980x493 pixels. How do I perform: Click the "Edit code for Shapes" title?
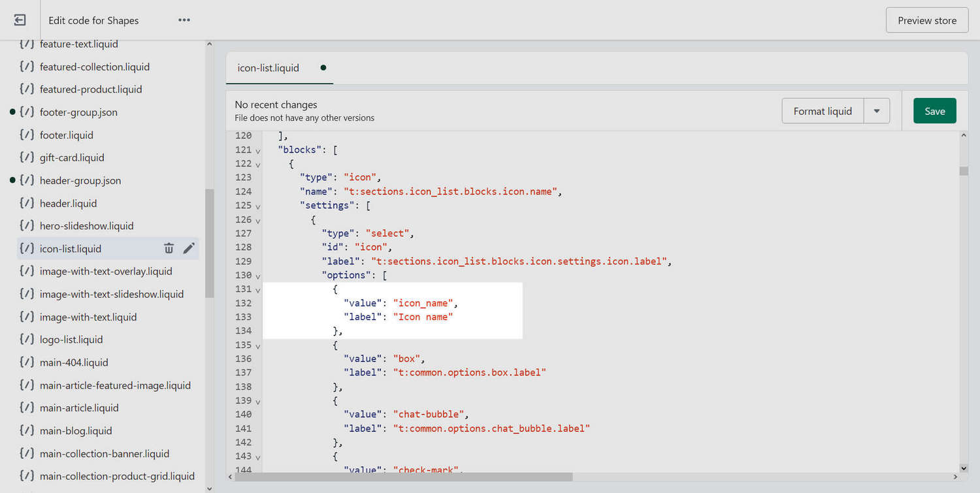point(93,20)
